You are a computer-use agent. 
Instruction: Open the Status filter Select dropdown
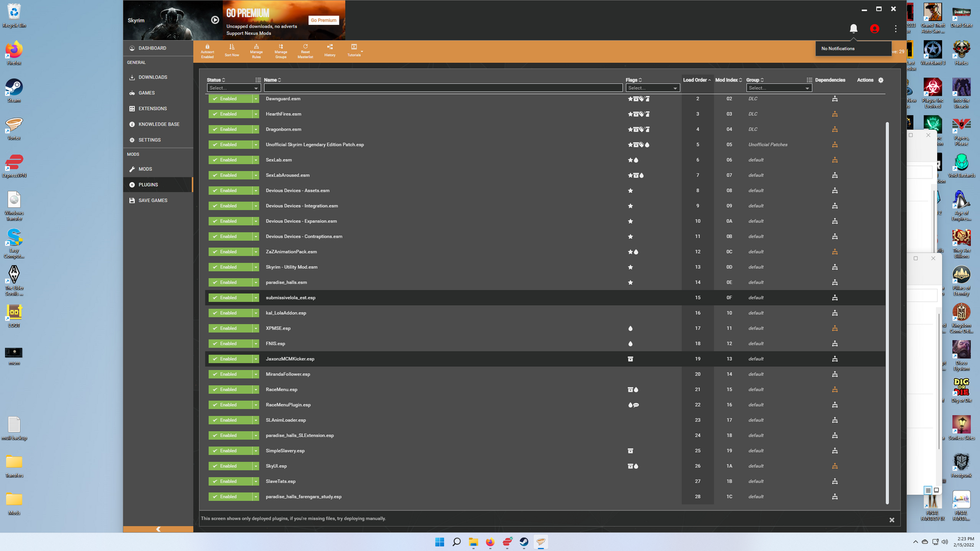pos(233,88)
